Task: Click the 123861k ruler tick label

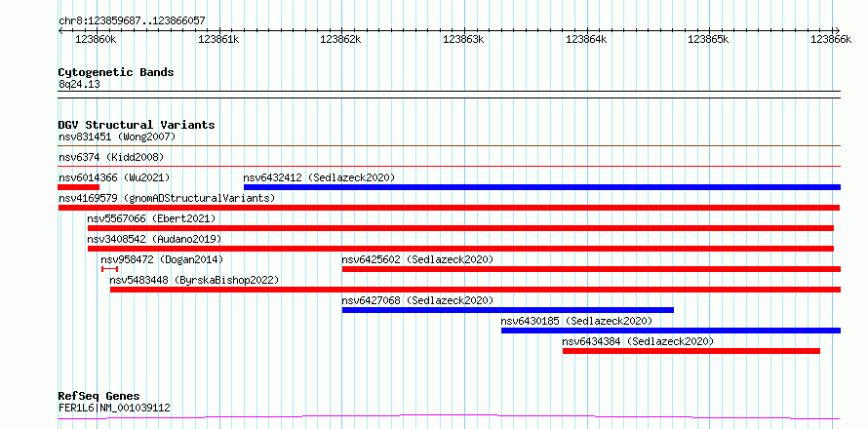Action: (x=218, y=39)
